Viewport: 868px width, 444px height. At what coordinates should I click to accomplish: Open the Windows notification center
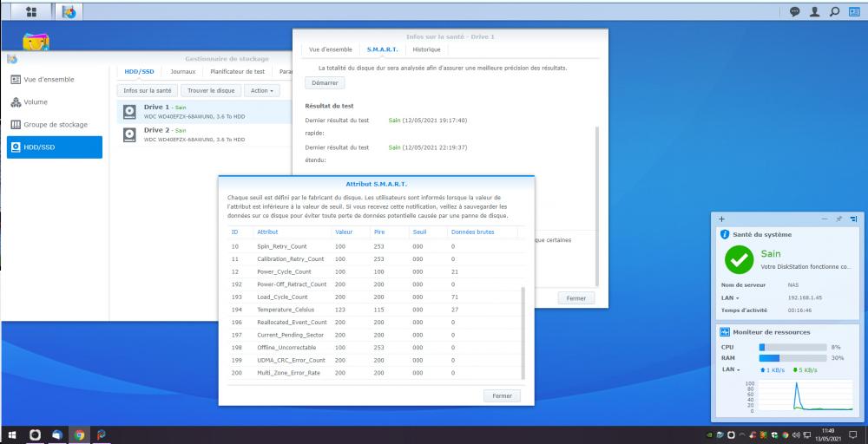pos(853,434)
